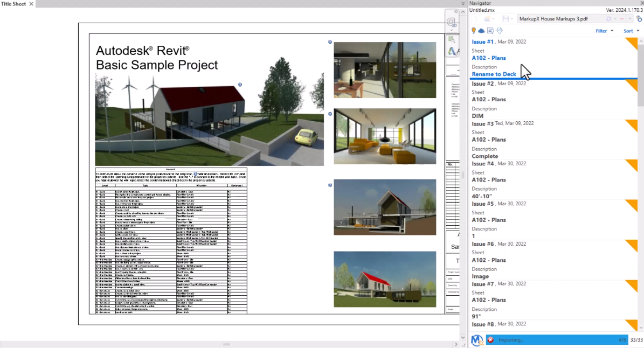Click the Autodesk A icon on view bar

tap(453, 51)
